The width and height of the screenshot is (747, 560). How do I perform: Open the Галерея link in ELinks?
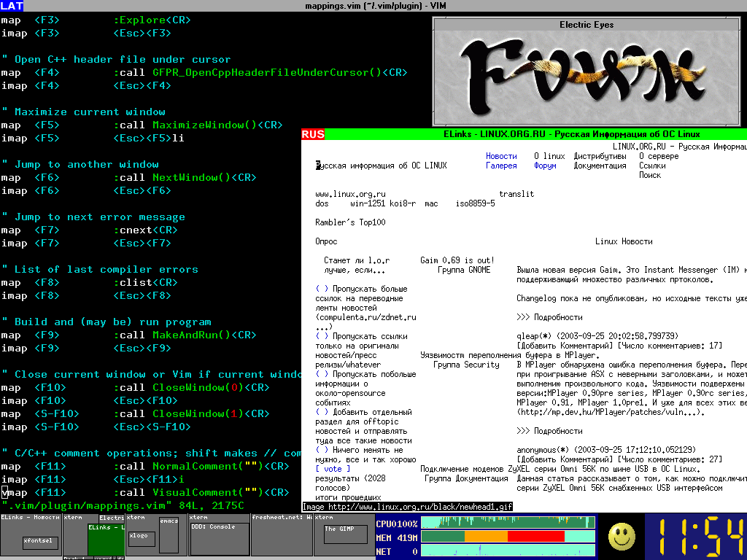501,166
